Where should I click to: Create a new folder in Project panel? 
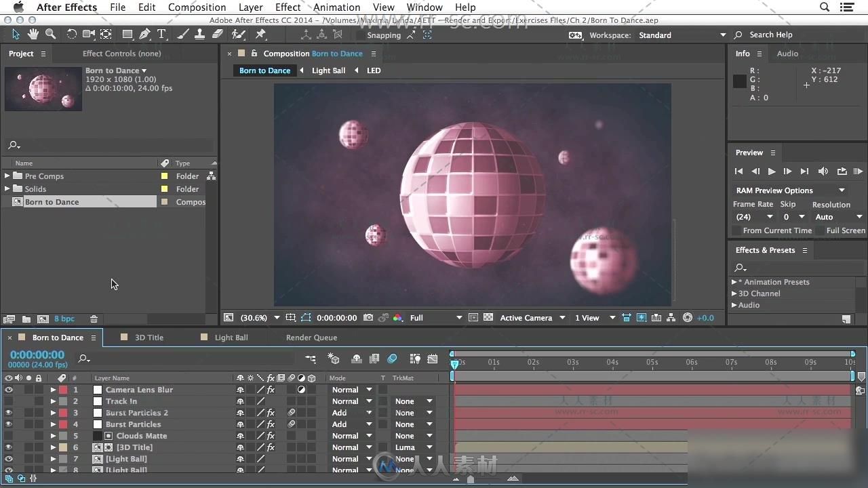pos(26,319)
